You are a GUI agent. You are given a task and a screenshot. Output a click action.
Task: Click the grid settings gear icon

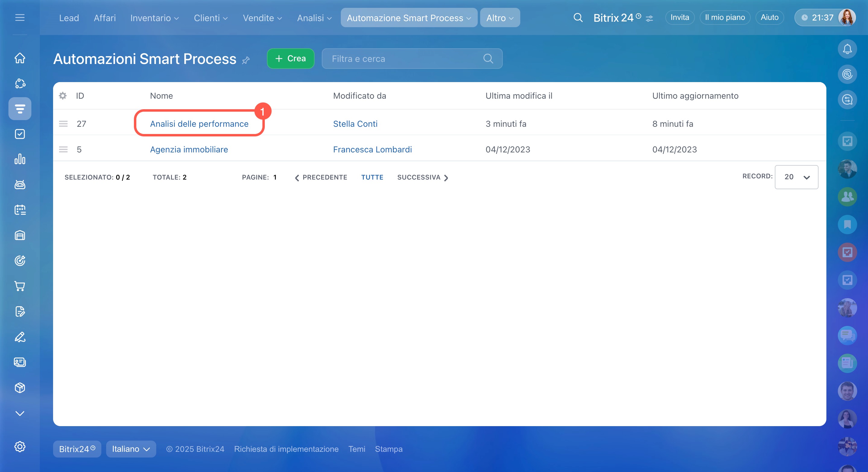[63, 96]
